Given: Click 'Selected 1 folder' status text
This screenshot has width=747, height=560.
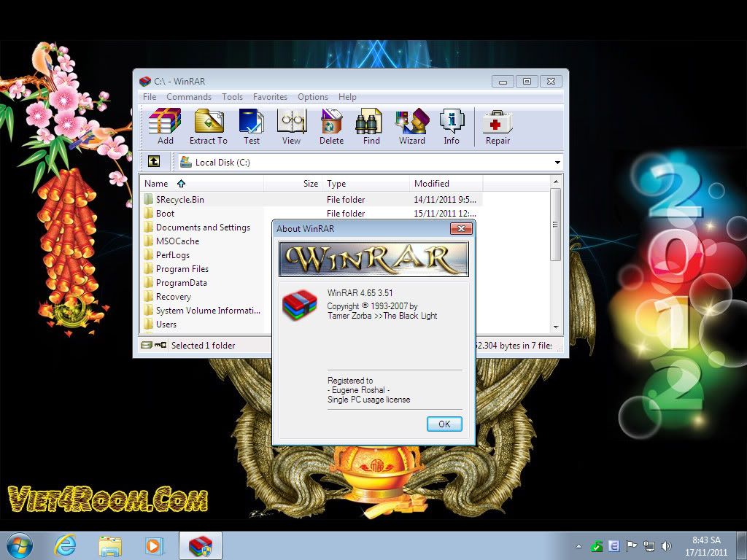Looking at the screenshot, I should coord(203,345).
